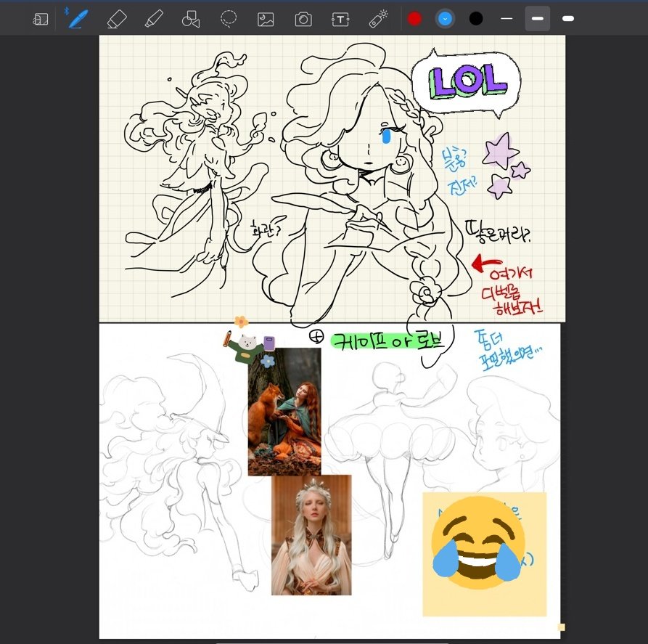
Task: Open the insert image tool
Action: pyautogui.click(x=266, y=19)
